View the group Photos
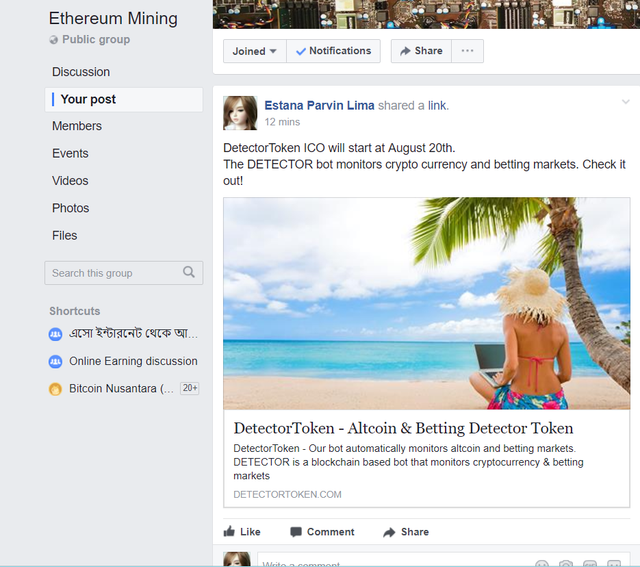The image size is (640, 567). tap(71, 208)
